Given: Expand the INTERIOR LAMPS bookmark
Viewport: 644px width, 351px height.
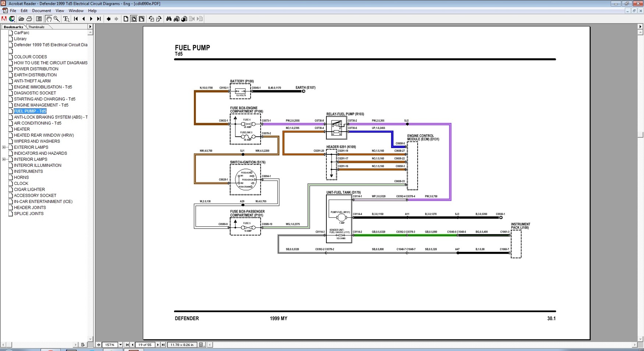Looking at the screenshot, I should 4,160.
